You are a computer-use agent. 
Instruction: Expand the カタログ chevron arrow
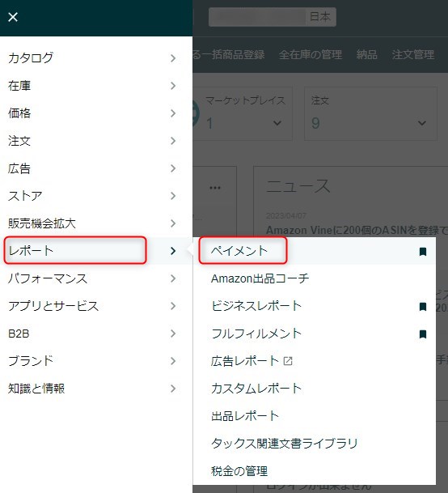[173, 58]
